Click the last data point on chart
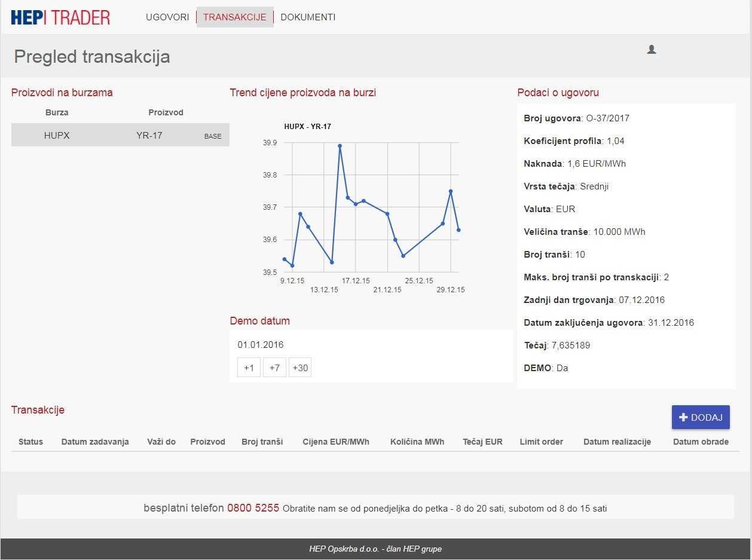This screenshot has width=752, height=560. (458, 230)
